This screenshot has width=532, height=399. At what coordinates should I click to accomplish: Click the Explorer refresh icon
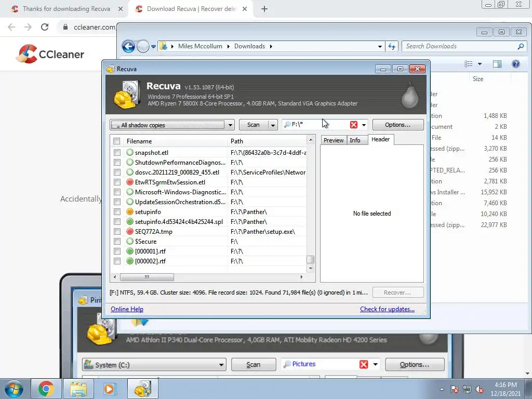pos(392,46)
